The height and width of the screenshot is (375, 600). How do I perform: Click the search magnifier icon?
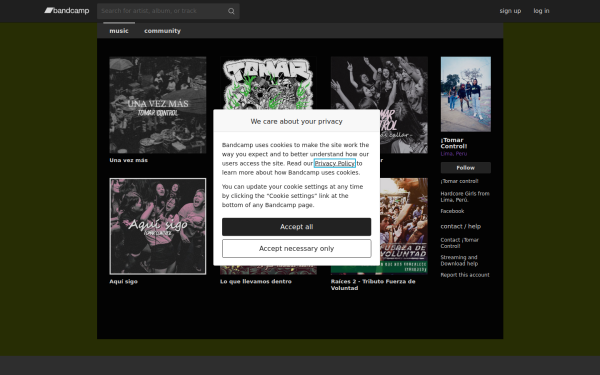(231, 11)
